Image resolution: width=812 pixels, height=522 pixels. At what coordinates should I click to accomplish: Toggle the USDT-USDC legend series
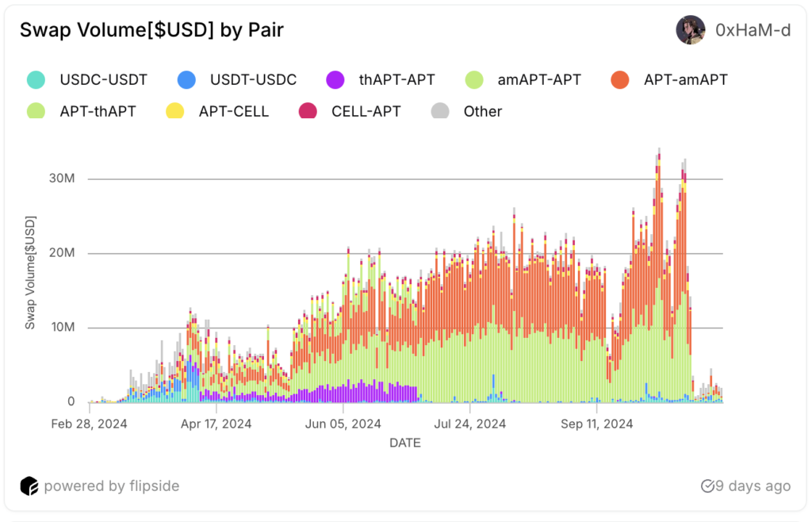[x=186, y=79]
